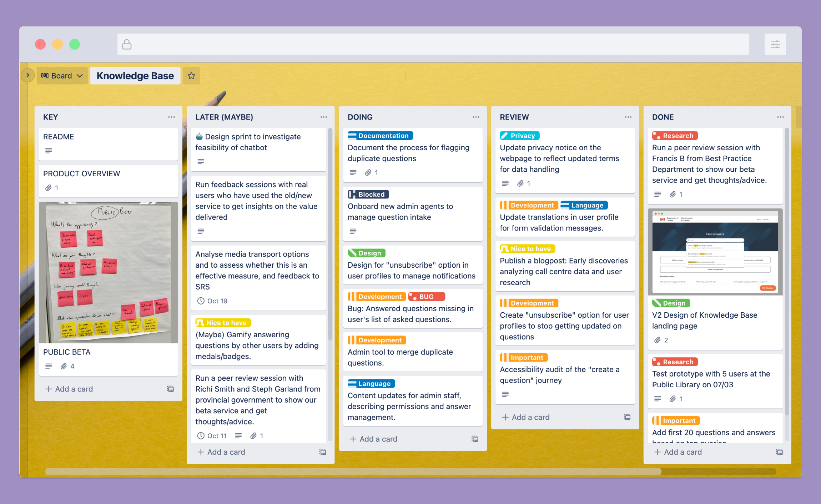Open Knowledge Base board title menu
Screen dimensions: 821x504
(136, 75)
